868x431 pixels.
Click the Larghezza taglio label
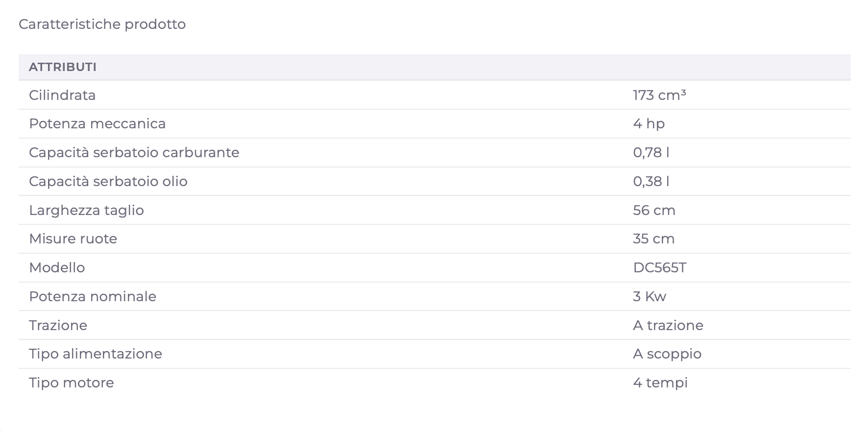coord(86,210)
